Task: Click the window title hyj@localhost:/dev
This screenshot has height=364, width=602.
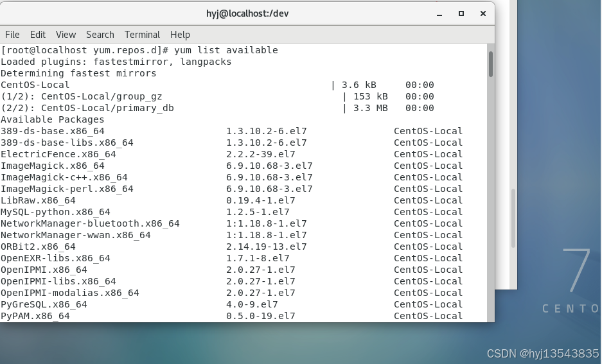Action: 247,13
